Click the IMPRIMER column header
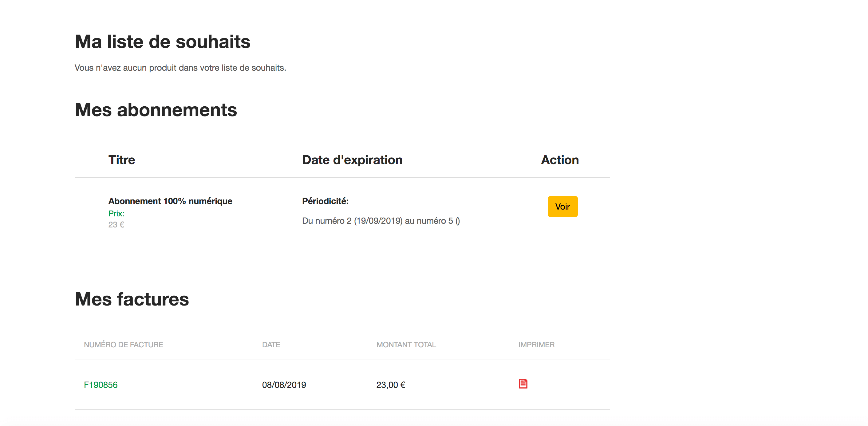Screen dimensions: 868x426 (536, 345)
